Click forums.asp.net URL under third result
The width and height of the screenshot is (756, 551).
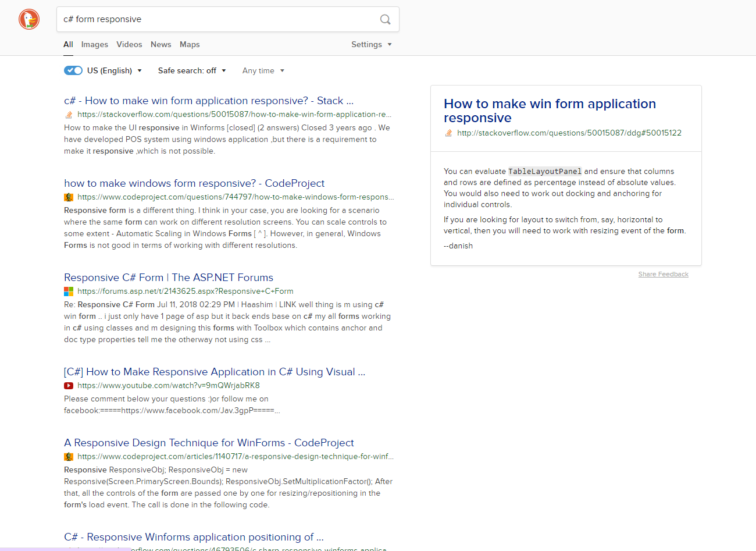[x=186, y=292]
